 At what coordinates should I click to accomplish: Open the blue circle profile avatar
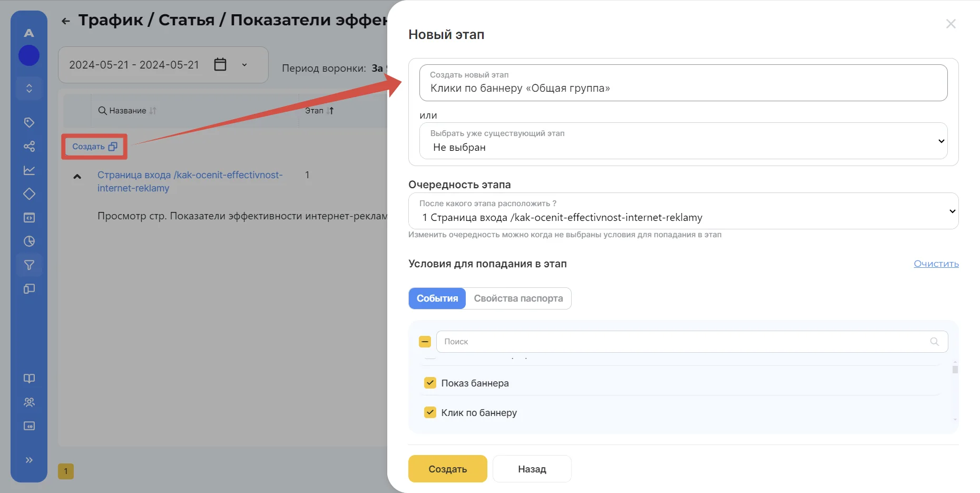point(29,55)
